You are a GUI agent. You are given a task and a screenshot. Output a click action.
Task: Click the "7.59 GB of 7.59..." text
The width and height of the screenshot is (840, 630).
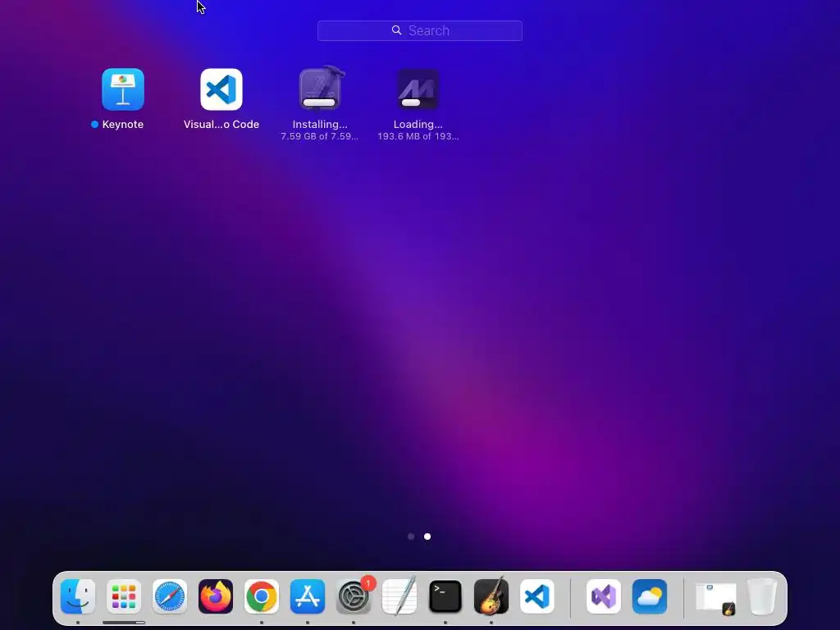coord(320,136)
